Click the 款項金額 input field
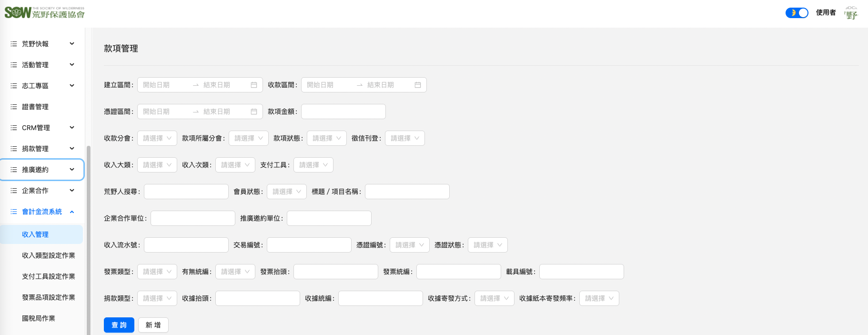Screen dimensions: 868x335 tap(343, 112)
